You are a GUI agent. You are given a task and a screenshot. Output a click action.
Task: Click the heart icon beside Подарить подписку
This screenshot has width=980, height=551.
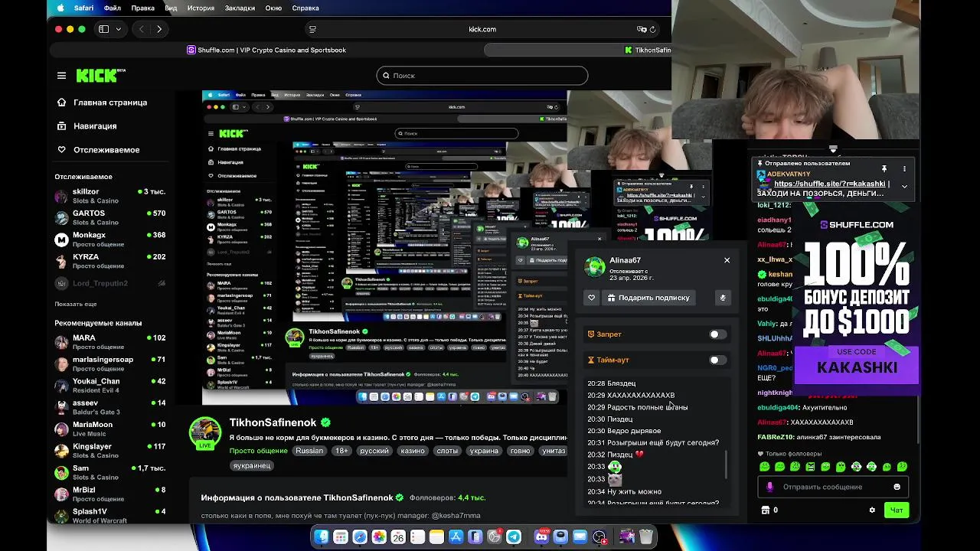pyautogui.click(x=591, y=298)
